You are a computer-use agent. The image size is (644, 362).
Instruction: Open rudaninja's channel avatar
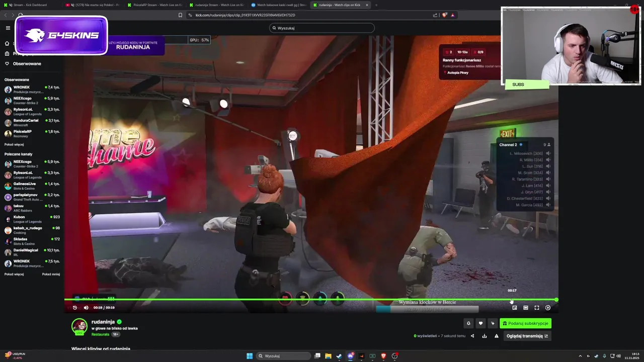(x=79, y=327)
